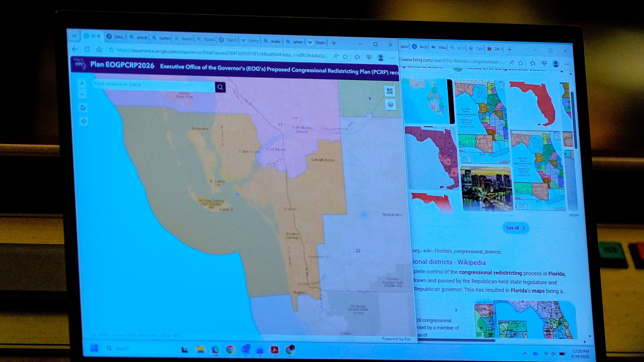Screen dimensions: 644x362
Task: Activate the Find my location tool
Action: coord(83,121)
